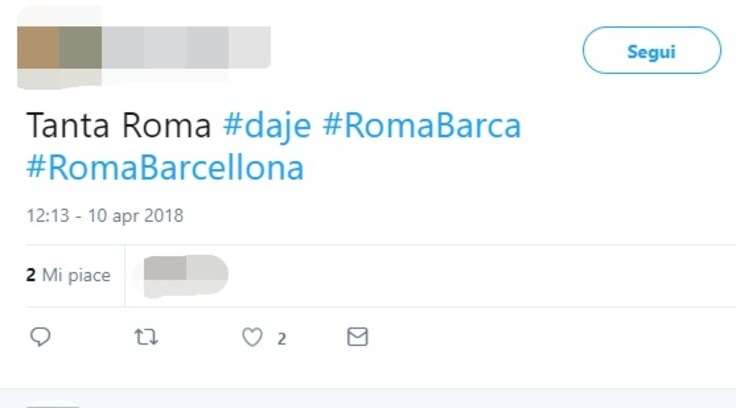Open the first blurred liker avatar
The height and width of the screenshot is (408, 736).
point(165,268)
